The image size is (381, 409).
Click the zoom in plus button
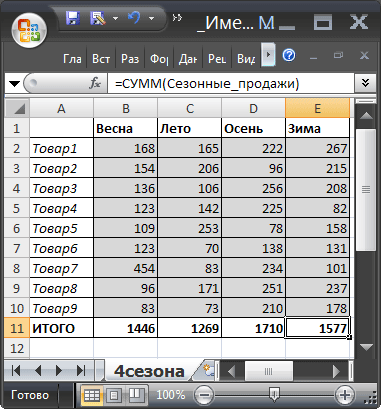[344, 395]
